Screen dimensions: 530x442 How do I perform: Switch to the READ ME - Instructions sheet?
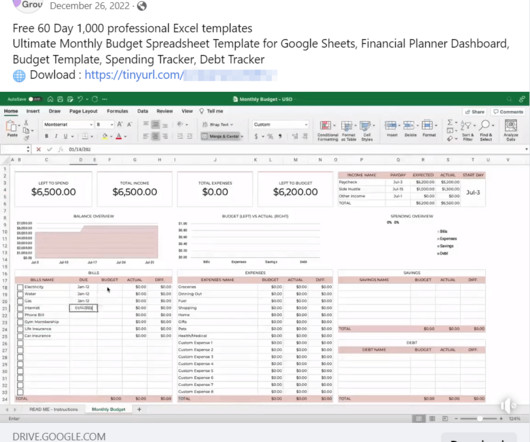click(53, 409)
